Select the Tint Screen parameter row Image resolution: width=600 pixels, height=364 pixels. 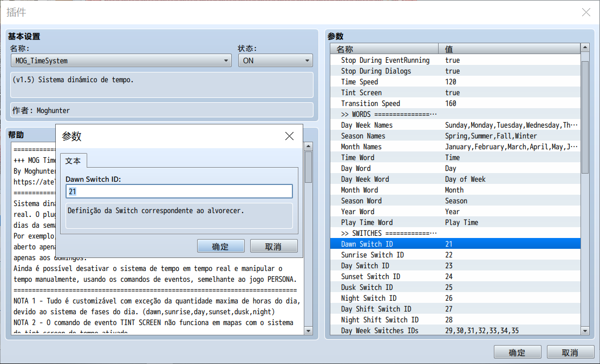click(x=455, y=92)
